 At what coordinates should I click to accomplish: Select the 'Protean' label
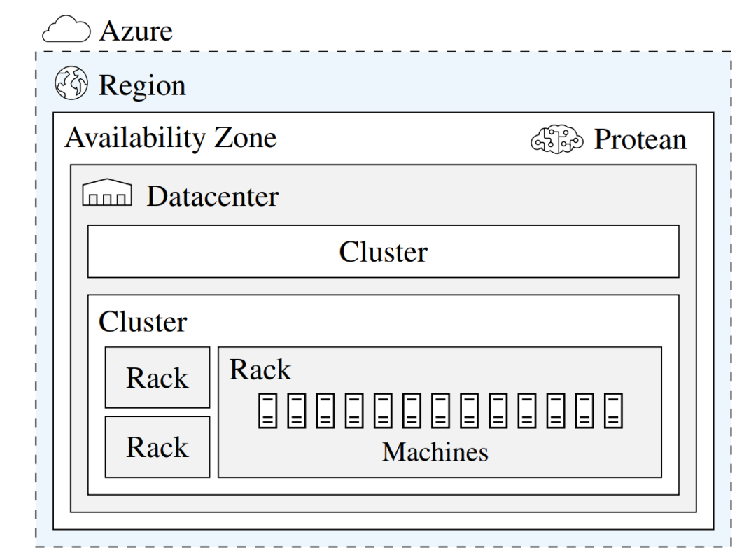coord(640,139)
